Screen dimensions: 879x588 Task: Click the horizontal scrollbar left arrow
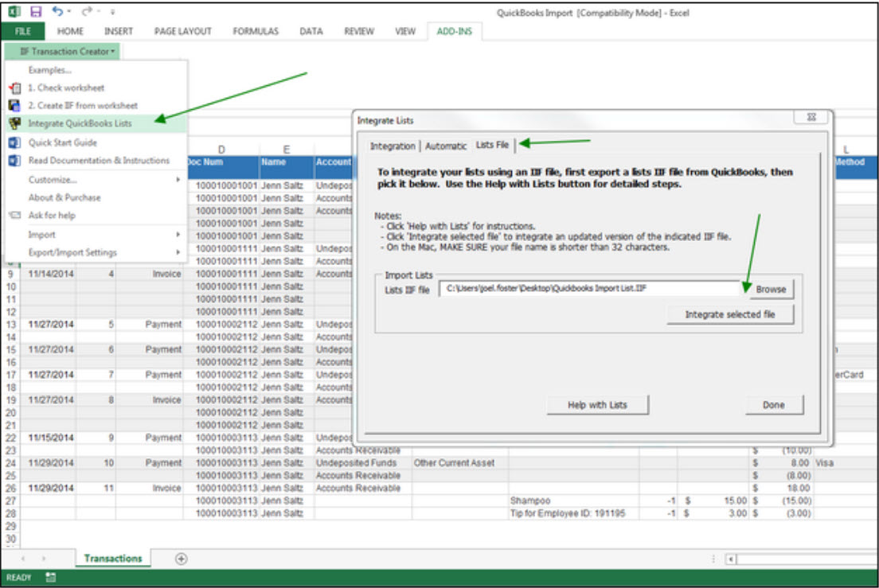[x=731, y=559]
